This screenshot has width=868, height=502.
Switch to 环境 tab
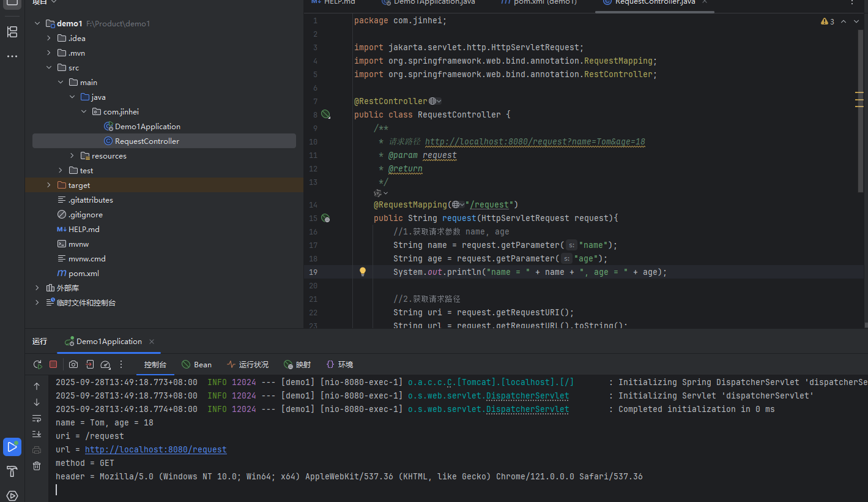339,364
